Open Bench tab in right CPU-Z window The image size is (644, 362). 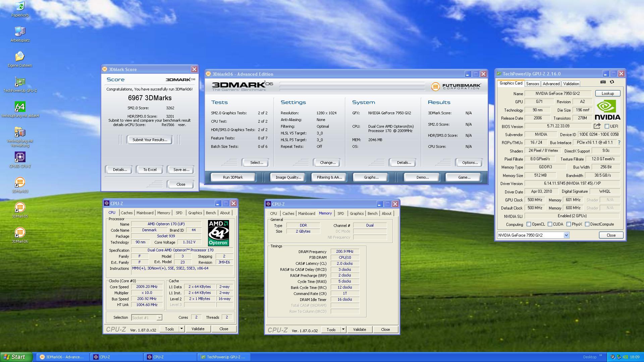[x=372, y=214]
